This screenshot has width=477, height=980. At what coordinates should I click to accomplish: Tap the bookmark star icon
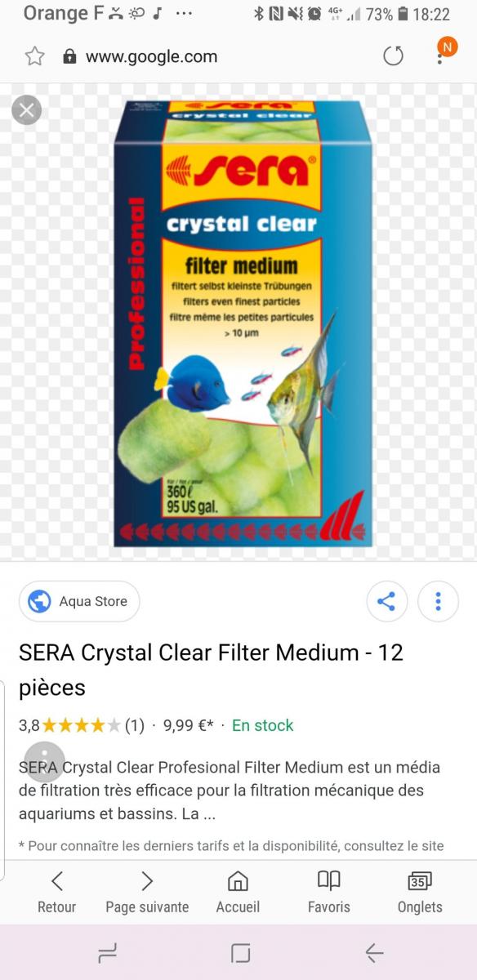[x=34, y=56]
